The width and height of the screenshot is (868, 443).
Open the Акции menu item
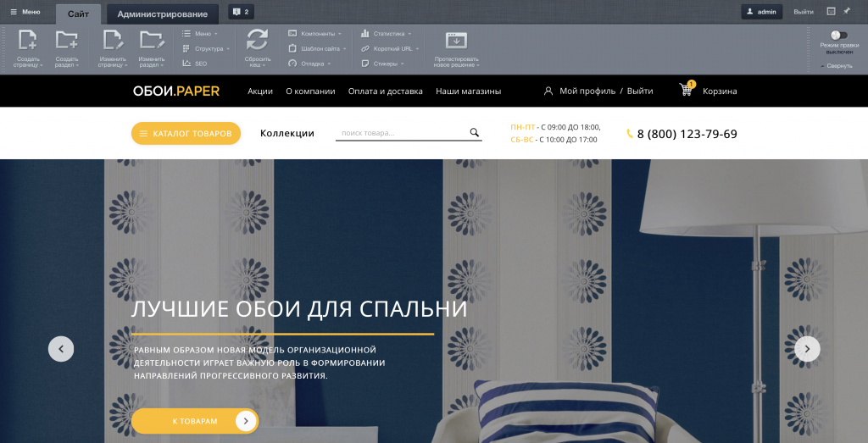click(260, 91)
